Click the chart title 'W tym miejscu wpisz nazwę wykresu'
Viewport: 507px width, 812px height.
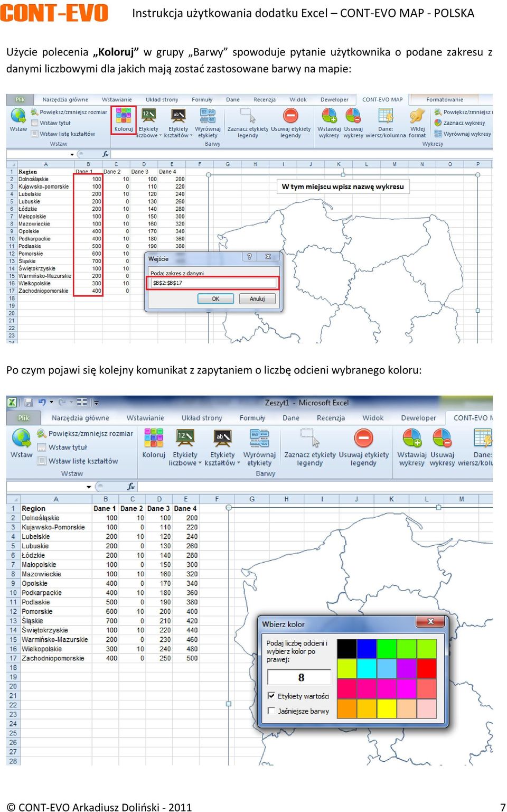343,186
